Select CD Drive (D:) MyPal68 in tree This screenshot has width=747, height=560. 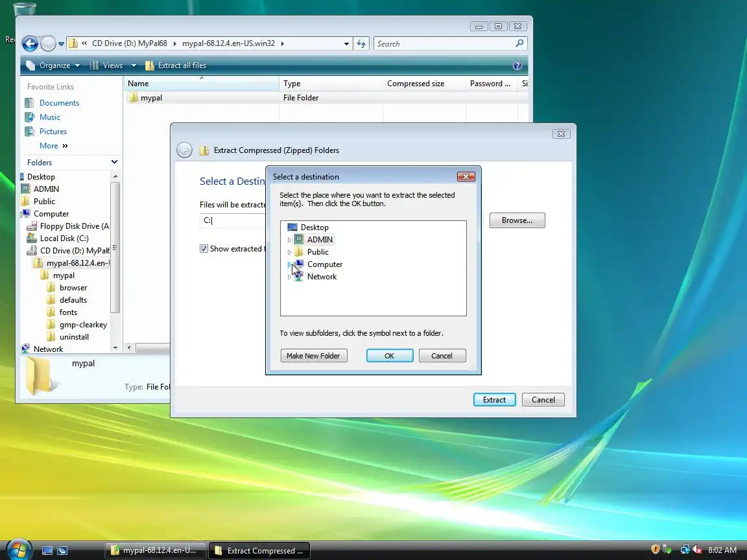[x=75, y=251]
